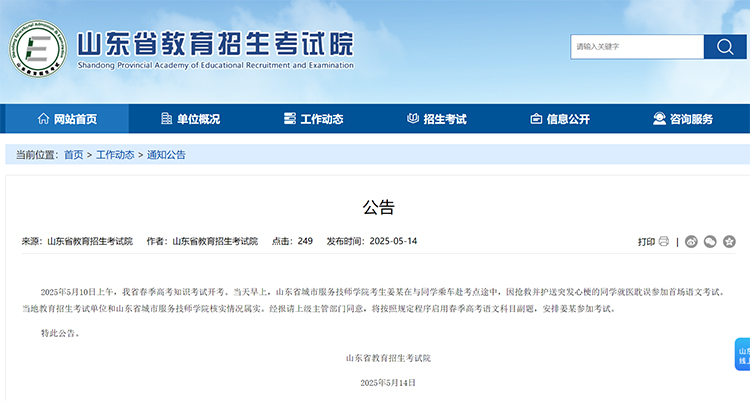Open the blue floating online service widget
750x401 pixels.
click(741, 355)
